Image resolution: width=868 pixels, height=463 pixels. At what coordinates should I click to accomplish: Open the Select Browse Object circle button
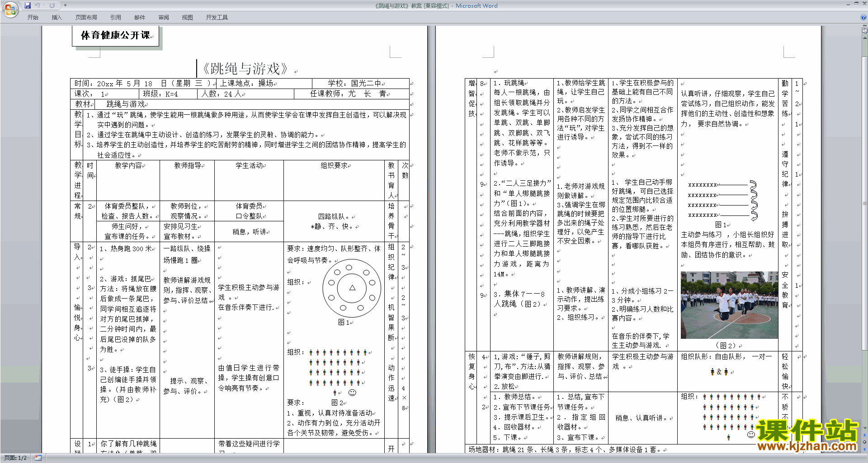865,442
